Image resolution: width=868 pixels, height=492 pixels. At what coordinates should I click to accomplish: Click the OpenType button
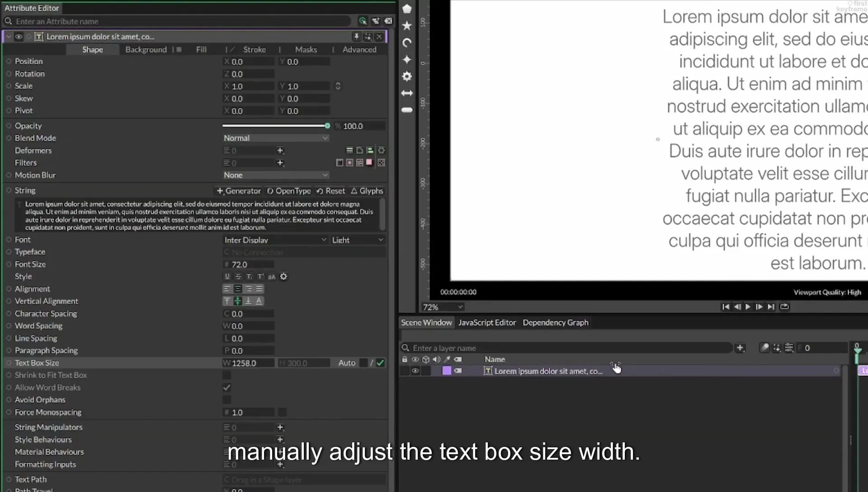[x=288, y=191]
